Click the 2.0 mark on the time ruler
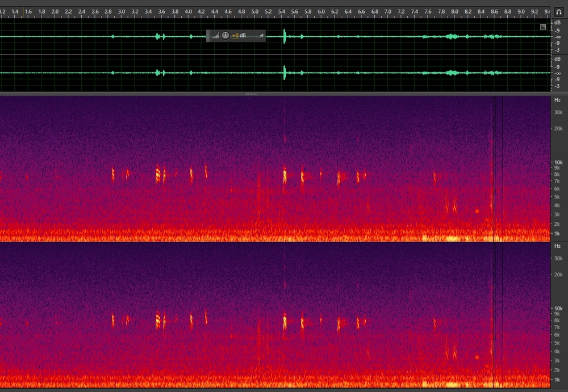The width and height of the screenshot is (568, 392). [55, 11]
